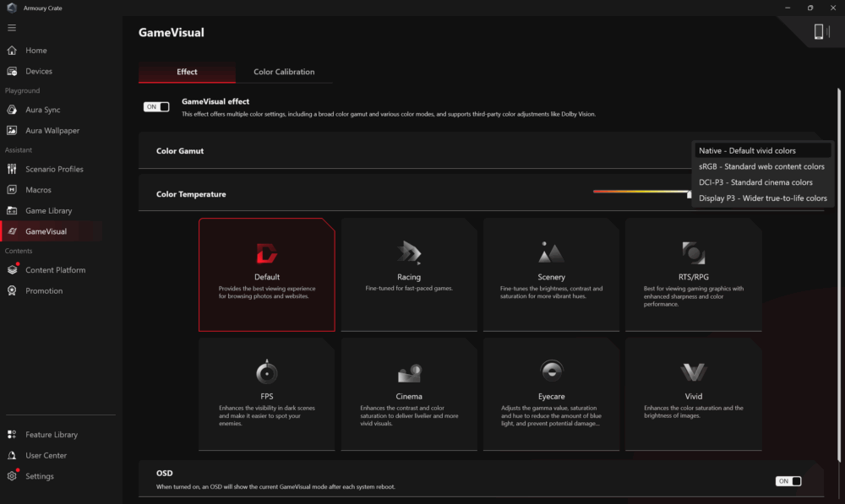Click the Color Temperature slider handle

690,194
